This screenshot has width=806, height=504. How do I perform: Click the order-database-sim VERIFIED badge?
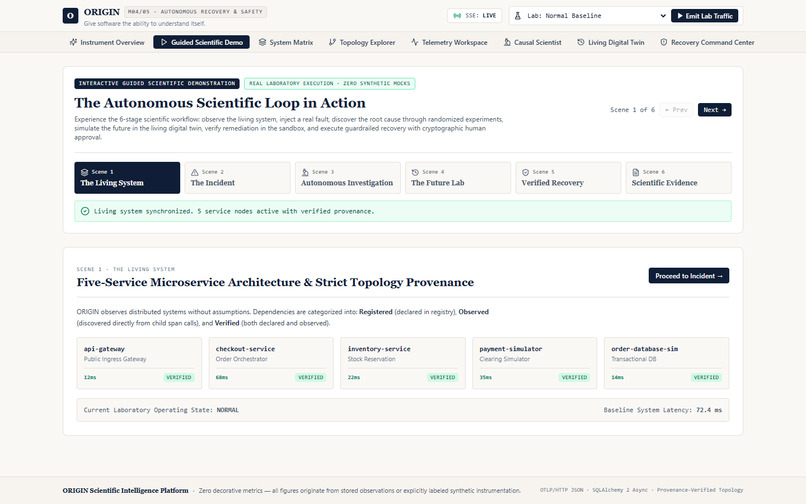point(706,377)
